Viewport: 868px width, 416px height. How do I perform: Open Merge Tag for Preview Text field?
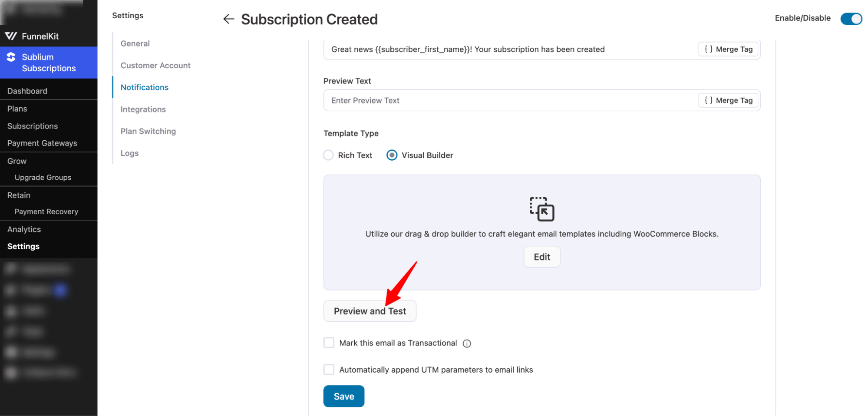coord(728,100)
